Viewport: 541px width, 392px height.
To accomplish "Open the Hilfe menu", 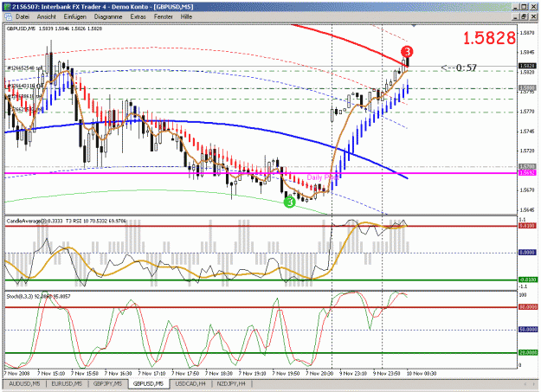I will click(x=186, y=16).
